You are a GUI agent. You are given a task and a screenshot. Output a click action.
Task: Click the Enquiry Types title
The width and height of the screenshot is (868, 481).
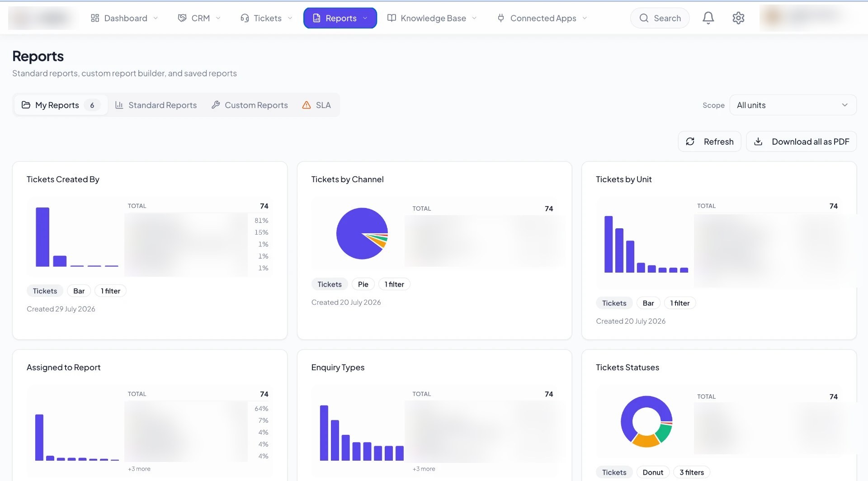tap(338, 368)
